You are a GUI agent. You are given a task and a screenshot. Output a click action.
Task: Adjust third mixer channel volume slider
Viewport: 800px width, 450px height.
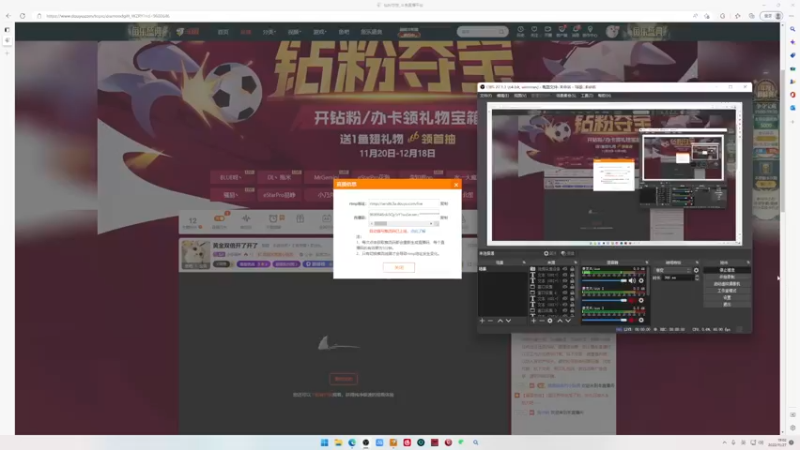coord(605,320)
